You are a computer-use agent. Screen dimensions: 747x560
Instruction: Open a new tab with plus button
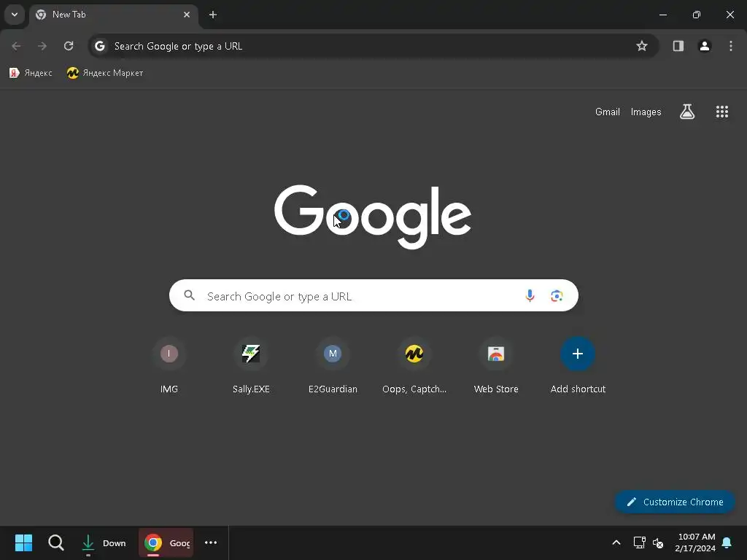click(213, 15)
